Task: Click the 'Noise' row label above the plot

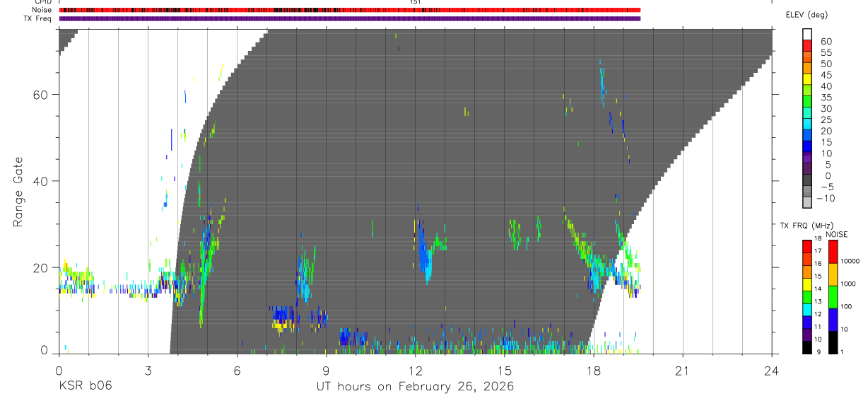Action: pyautogui.click(x=42, y=10)
